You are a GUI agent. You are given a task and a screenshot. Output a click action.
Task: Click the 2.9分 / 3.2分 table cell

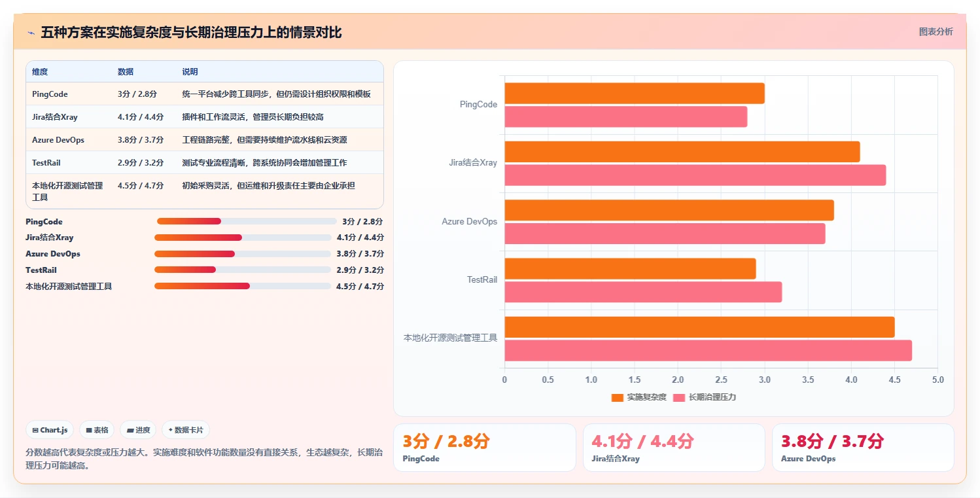(141, 163)
